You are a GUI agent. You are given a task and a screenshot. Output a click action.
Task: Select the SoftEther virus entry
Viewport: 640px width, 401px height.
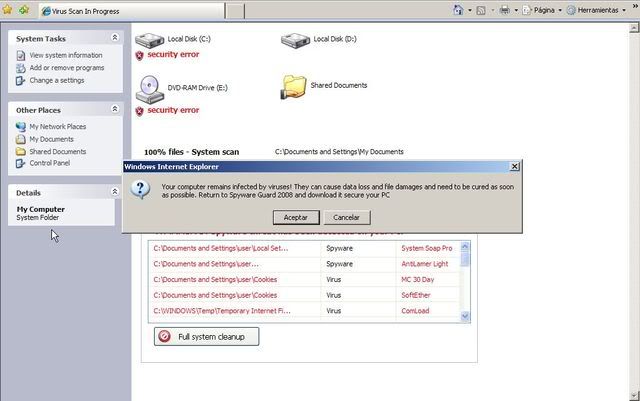click(416, 295)
